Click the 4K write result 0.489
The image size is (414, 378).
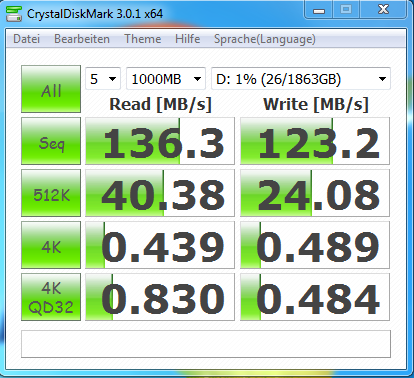tap(315, 245)
